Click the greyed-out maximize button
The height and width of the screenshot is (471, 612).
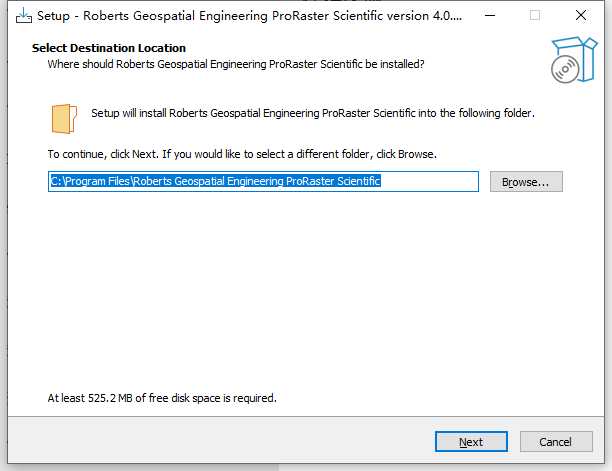[534, 16]
